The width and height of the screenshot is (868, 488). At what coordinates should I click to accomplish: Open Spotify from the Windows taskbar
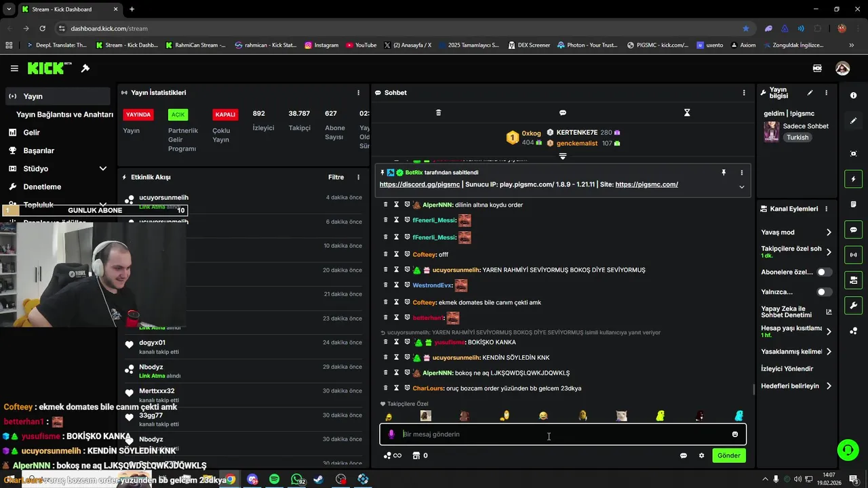point(274,479)
